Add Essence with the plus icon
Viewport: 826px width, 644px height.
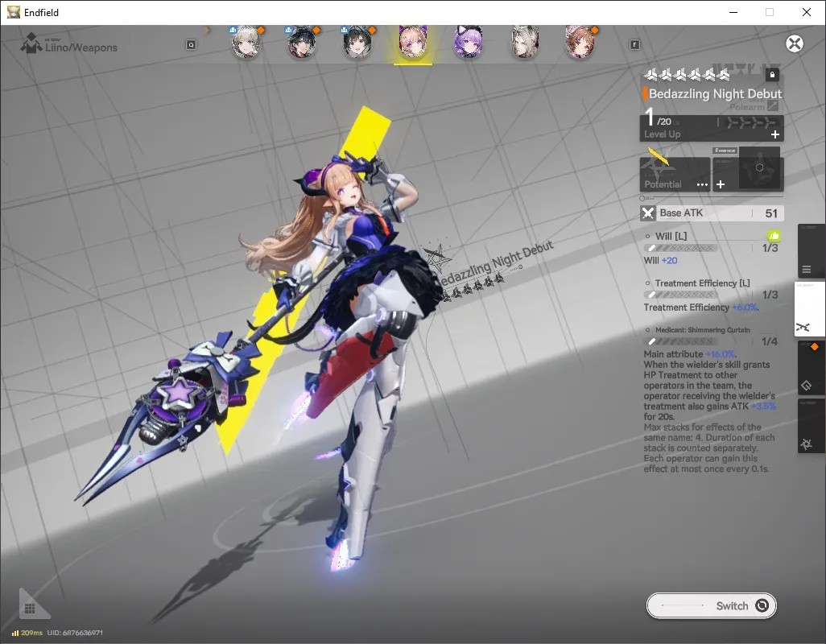pos(721,184)
